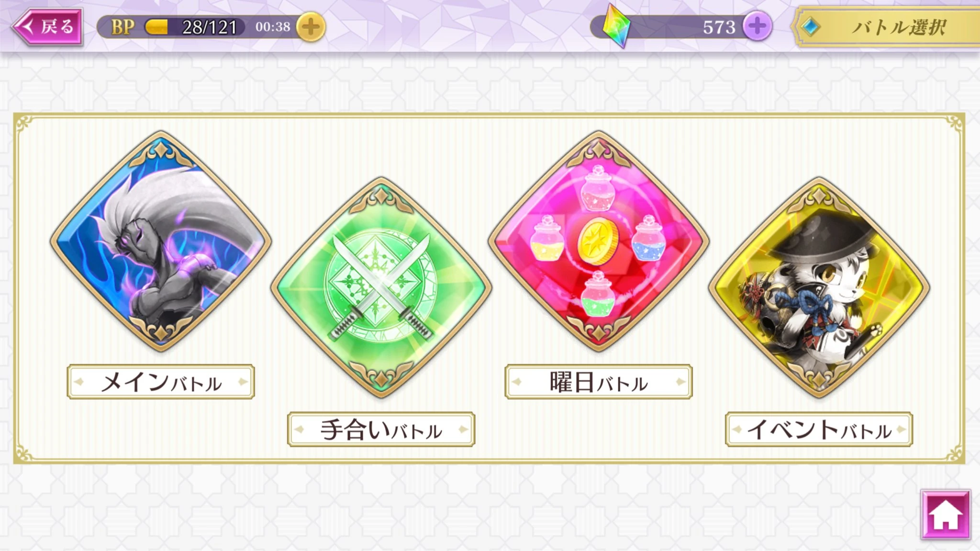Tap the home icon button
This screenshot has height=551, width=980.
[946, 515]
